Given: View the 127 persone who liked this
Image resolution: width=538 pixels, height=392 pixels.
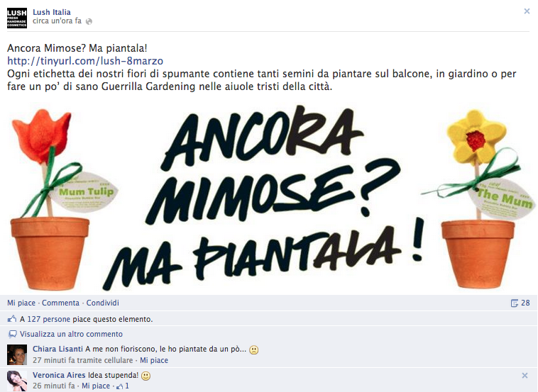Looking at the screenshot, I should pyautogui.click(x=49, y=319).
